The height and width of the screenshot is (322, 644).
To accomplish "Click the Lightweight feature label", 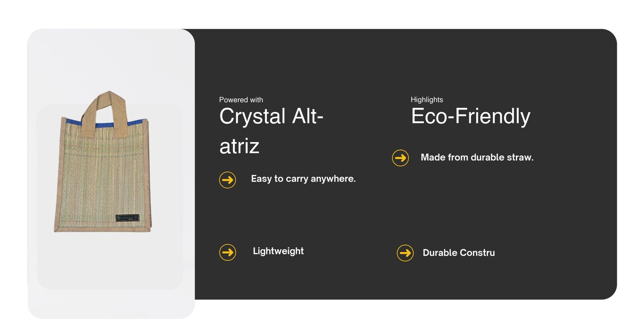I will [278, 251].
